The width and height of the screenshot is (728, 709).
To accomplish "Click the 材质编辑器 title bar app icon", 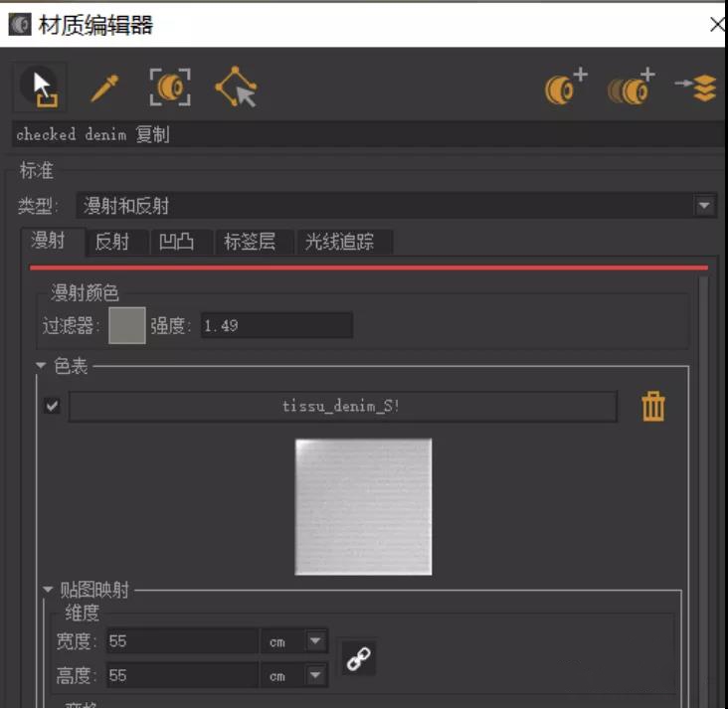I will click(x=20, y=25).
